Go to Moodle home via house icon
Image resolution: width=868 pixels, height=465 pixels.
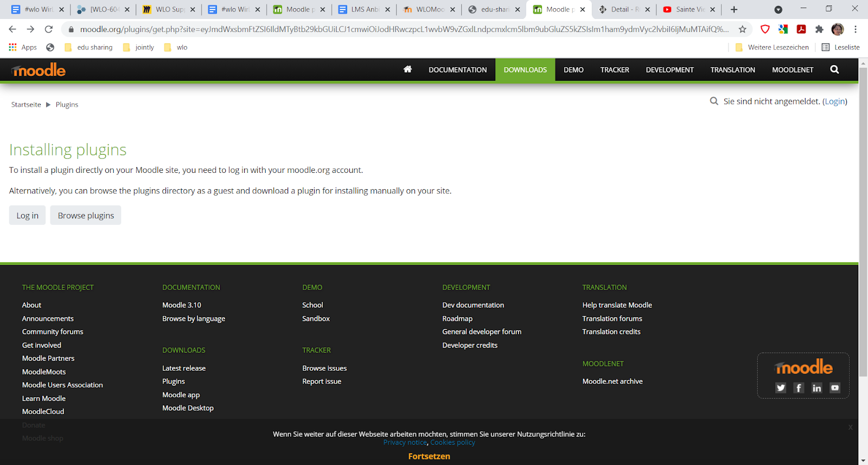pos(407,69)
